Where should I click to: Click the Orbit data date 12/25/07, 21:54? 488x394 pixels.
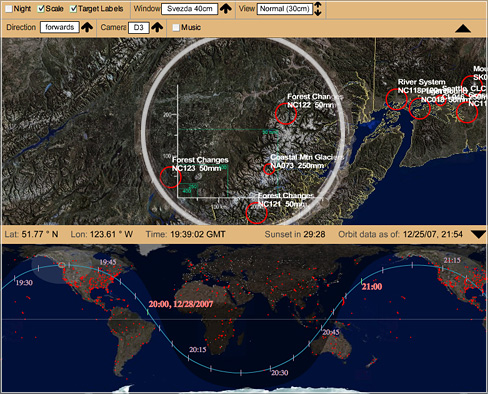click(433, 234)
